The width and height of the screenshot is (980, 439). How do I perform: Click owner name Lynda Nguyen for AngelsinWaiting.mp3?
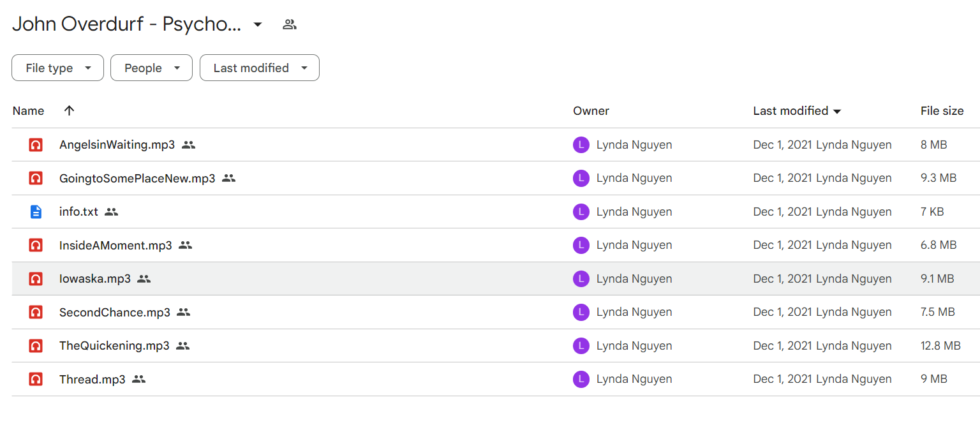pos(634,145)
